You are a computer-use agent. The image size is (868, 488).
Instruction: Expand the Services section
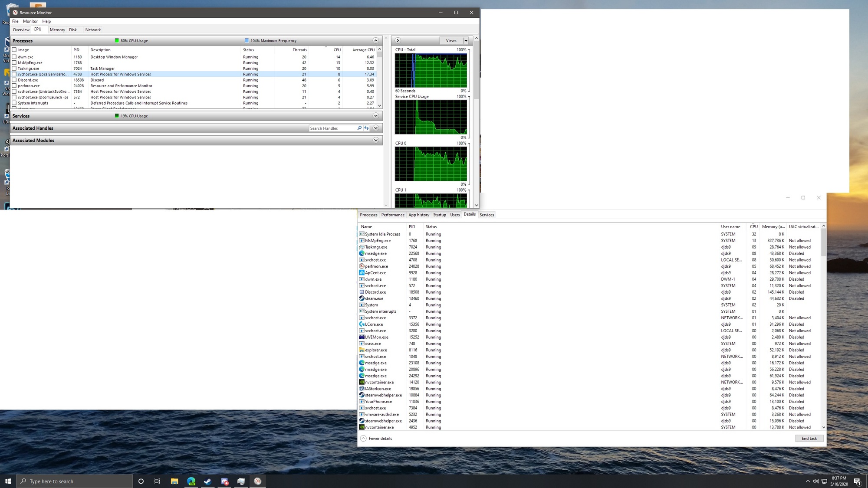pyautogui.click(x=376, y=116)
